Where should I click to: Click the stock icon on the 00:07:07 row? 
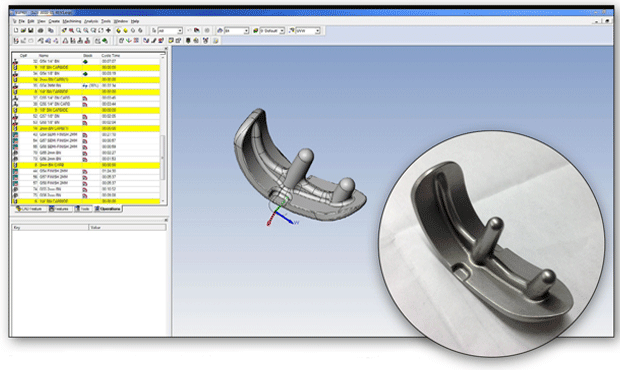[85, 62]
